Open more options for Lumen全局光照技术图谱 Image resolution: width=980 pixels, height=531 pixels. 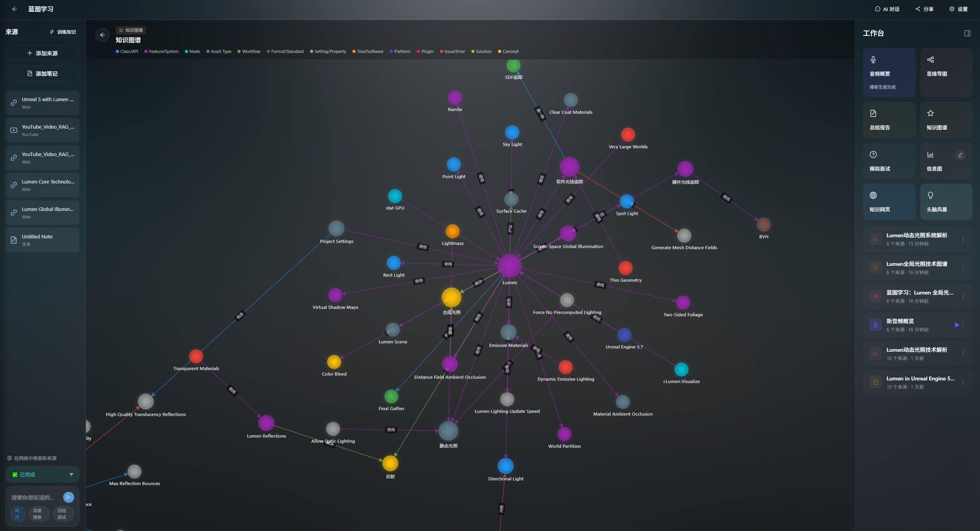pos(963,267)
